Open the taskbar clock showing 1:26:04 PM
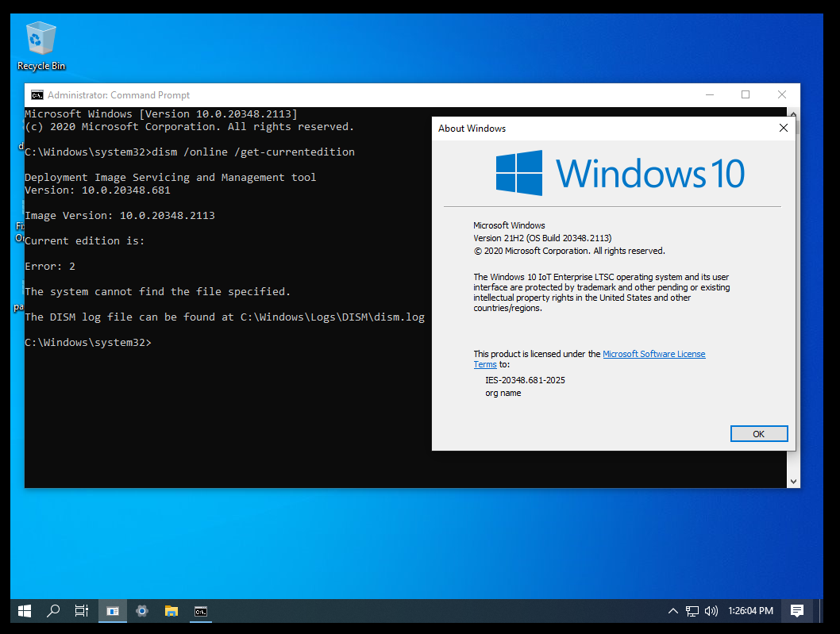 (750, 611)
